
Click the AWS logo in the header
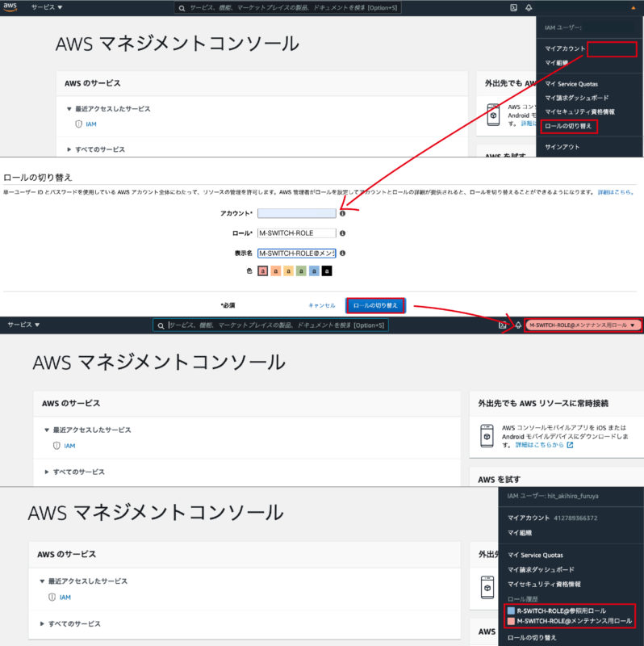[10, 7]
